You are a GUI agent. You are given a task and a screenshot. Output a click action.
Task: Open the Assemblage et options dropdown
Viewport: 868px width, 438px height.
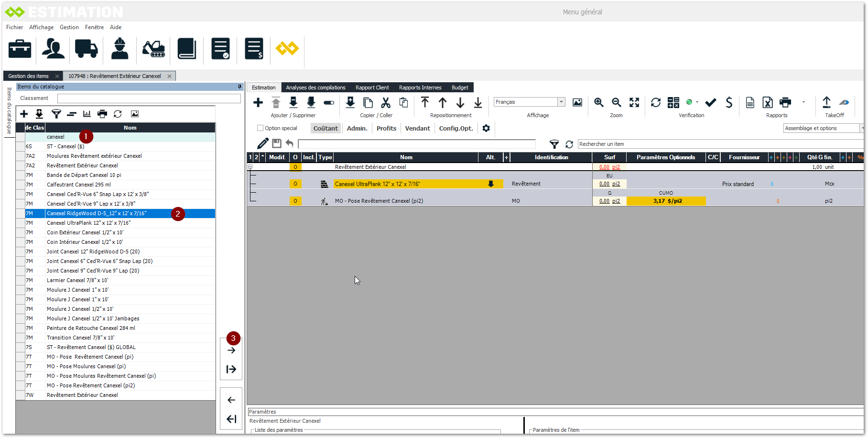[861, 128]
